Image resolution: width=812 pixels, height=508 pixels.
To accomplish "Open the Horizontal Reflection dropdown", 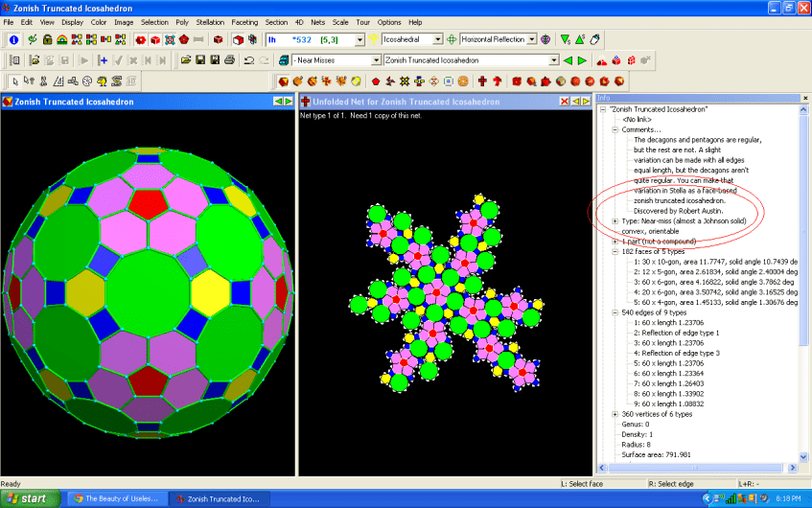I will [530, 39].
